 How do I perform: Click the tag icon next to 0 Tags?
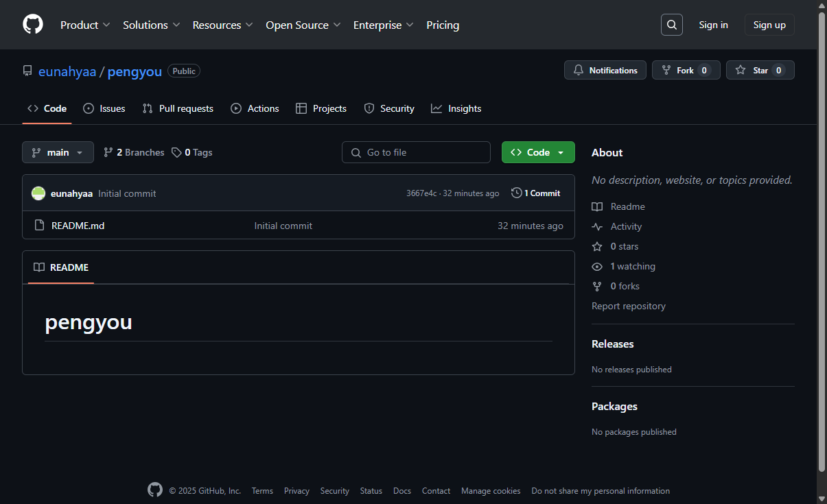(x=176, y=152)
